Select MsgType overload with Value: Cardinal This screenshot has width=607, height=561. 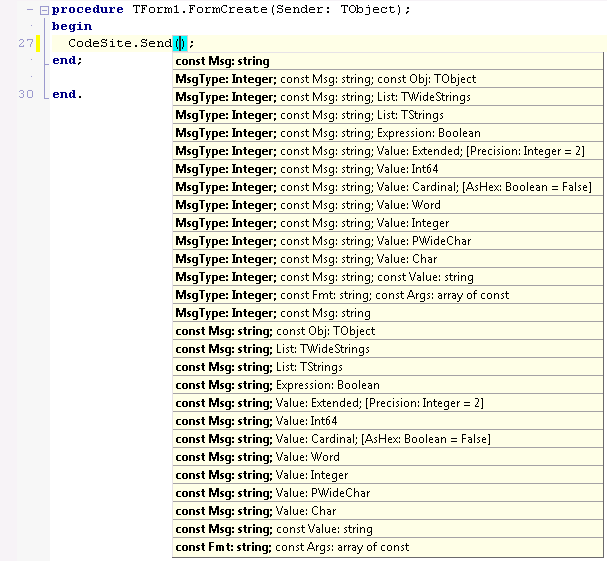tap(388, 187)
